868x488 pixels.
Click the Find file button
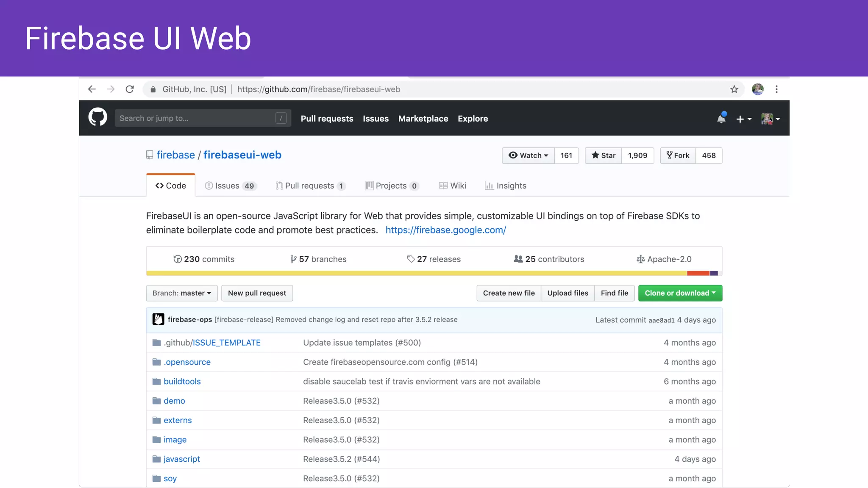(x=614, y=293)
